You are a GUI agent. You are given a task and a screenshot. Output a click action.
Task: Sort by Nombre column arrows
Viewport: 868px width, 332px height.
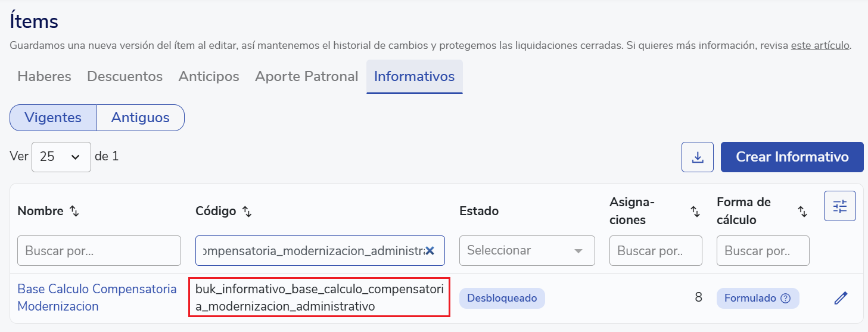74,211
